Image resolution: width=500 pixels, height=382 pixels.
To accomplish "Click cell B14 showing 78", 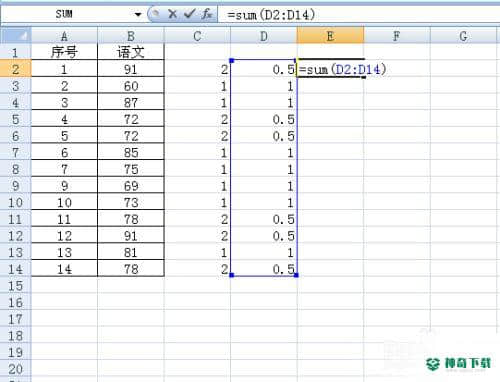I will (x=131, y=269).
